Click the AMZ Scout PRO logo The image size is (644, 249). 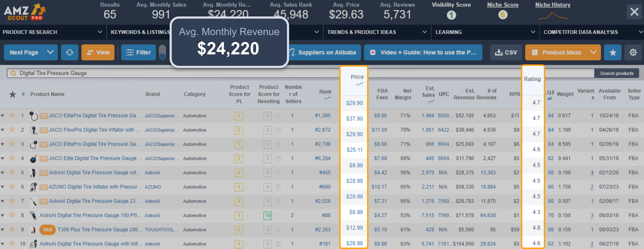[x=25, y=12]
